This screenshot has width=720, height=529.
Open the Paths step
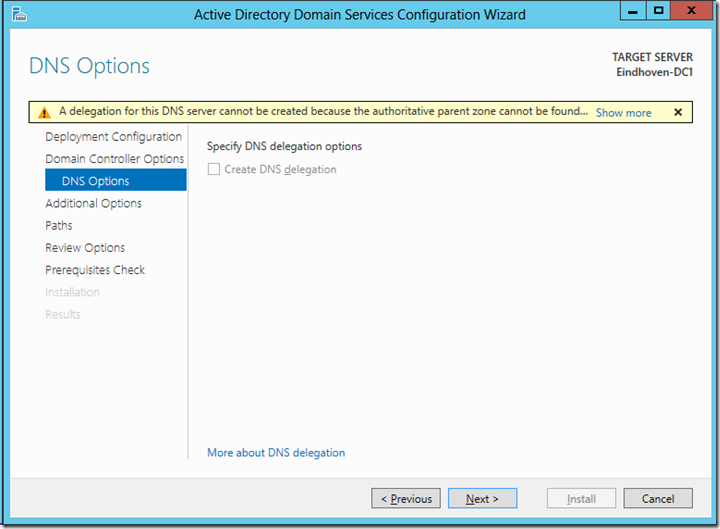pyautogui.click(x=59, y=225)
